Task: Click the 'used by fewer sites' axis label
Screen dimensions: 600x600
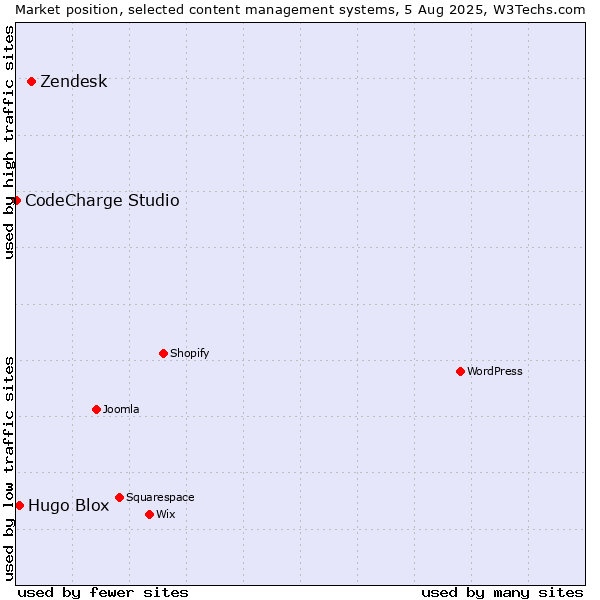Action: (x=103, y=593)
